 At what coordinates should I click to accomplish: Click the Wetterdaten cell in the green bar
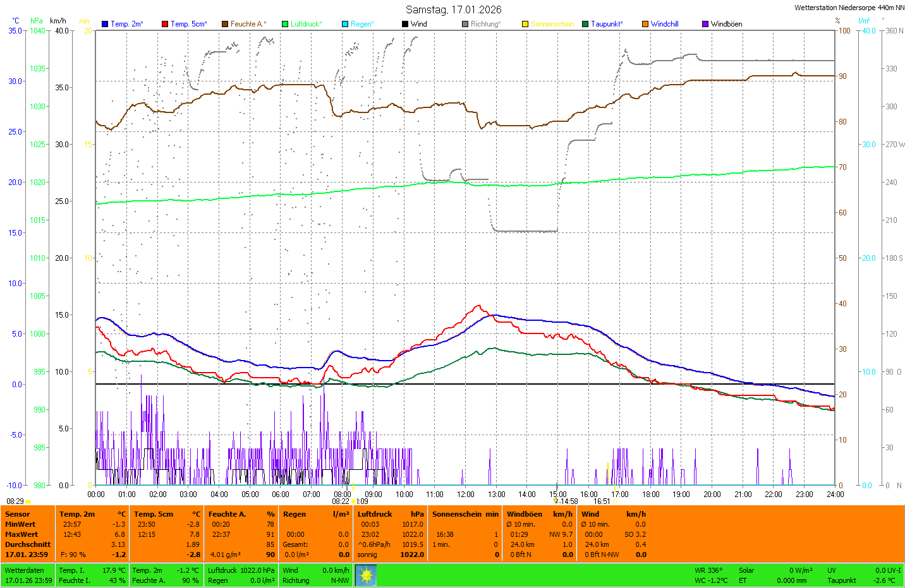[25, 570]
